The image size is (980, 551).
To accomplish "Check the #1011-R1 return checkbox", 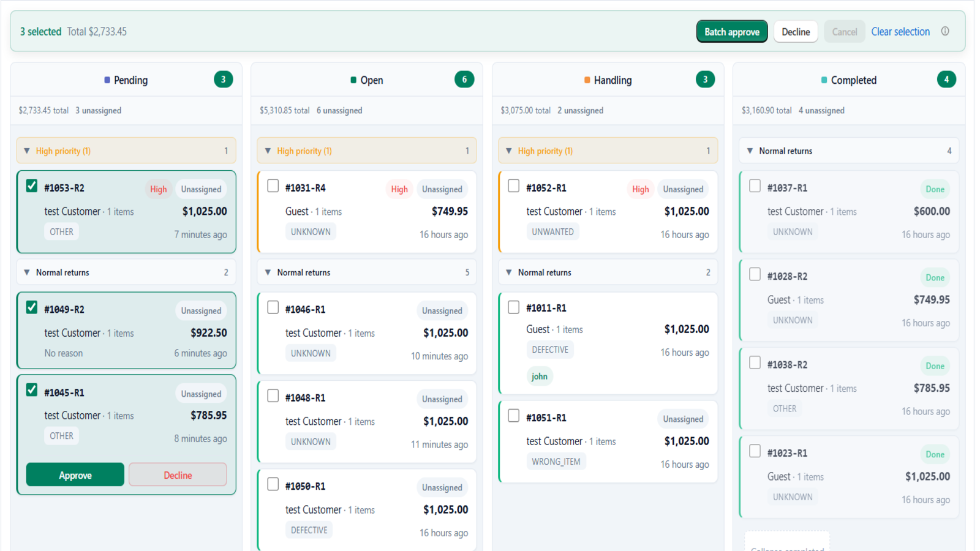I will pyautogui.click(x=514, y=307).
